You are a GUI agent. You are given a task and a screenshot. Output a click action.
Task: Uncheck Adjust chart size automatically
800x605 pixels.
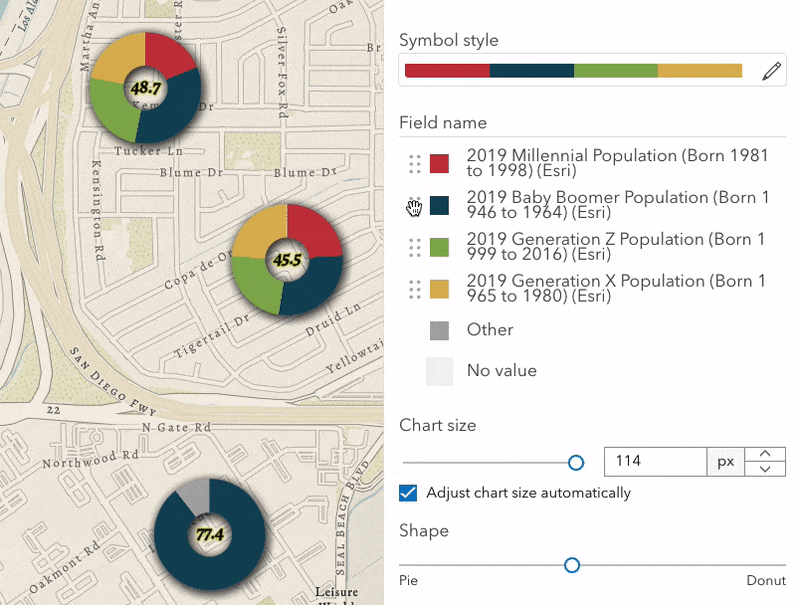pyautogui.click(x=407, y=492)
